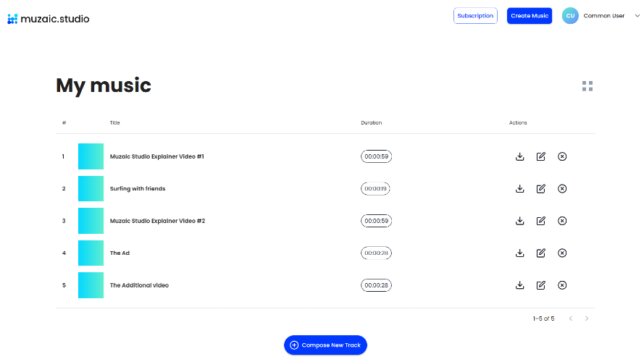This screenshot has width=644, height=362.
Task: Delete the Surfing with friends track
Action: 562,189
